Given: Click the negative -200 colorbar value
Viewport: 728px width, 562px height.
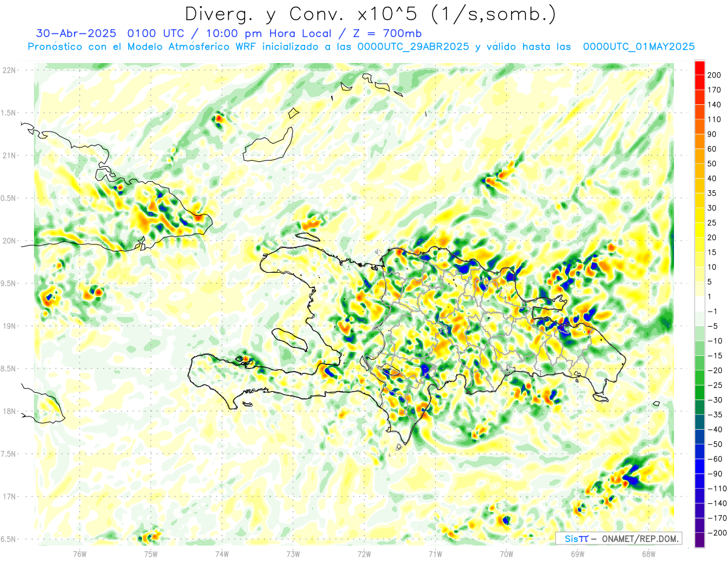Looking at the screenshot, I should click(x=716, y=532).
